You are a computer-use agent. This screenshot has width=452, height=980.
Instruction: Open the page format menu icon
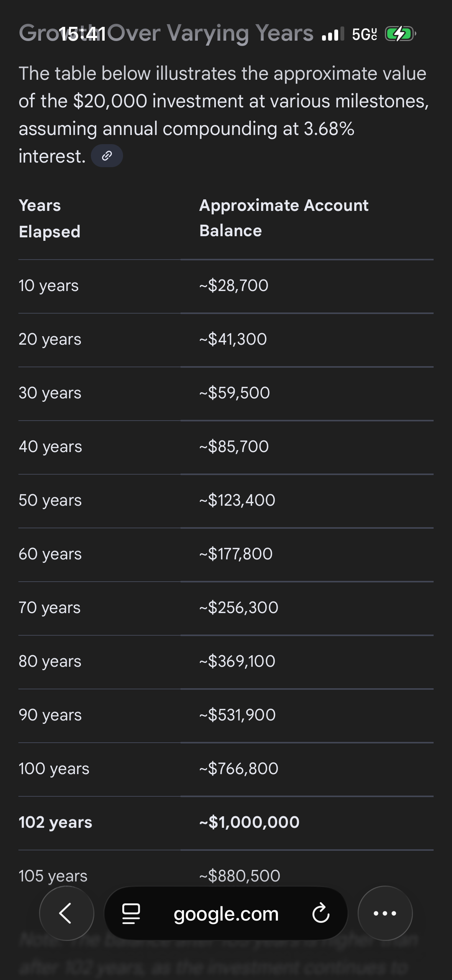point(131,913)
